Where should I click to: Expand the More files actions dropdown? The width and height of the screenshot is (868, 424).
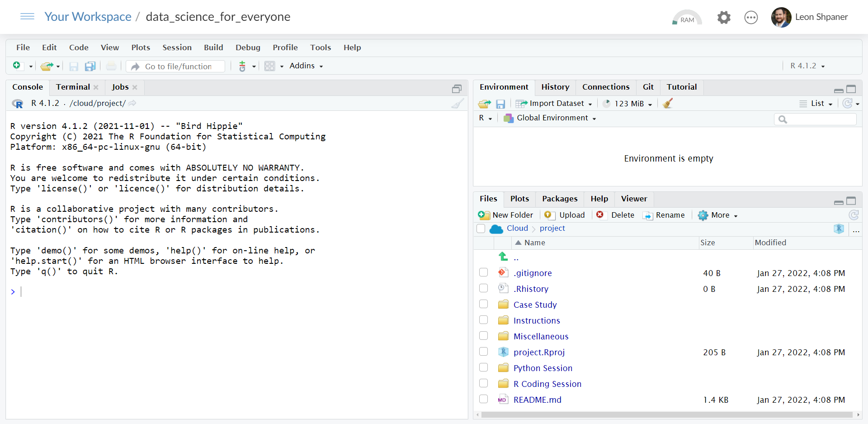click(717, 215)
